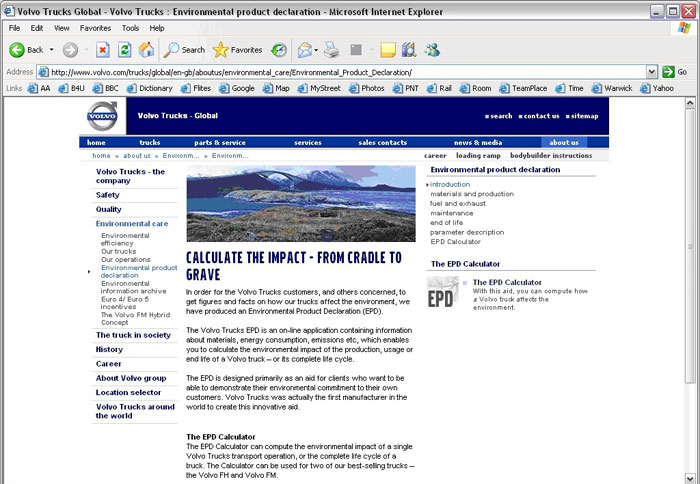
Task: Click the Print icon
Action: 331,50
